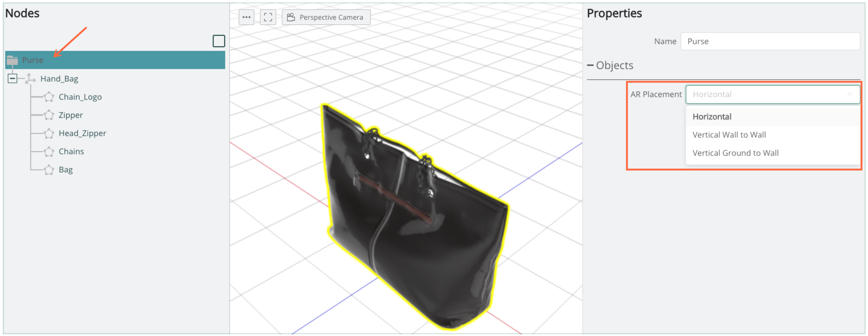Image resolution: width=868 pixels, height=336 pixels.
Task: Click the handbag model in viewport
Action: tap(414, 226)
